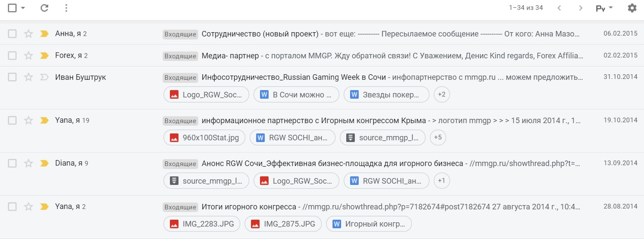644x239 pixels.
Task: Open Logo_RGW_Soc image in Diana email
Action: pos(296,181)
